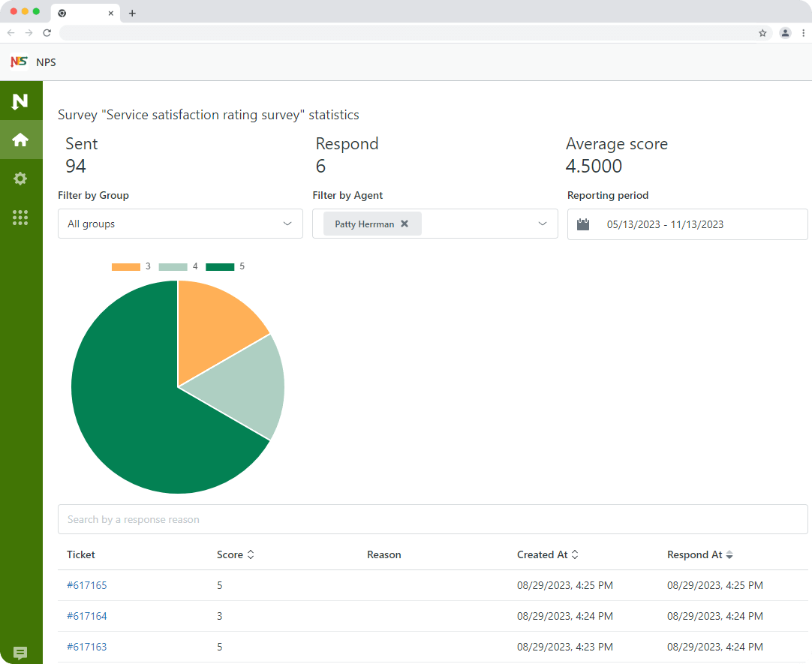Toggle sorting on the Respond At column
The width and height of the screenshot is (812, 664).
pos(729,554)
